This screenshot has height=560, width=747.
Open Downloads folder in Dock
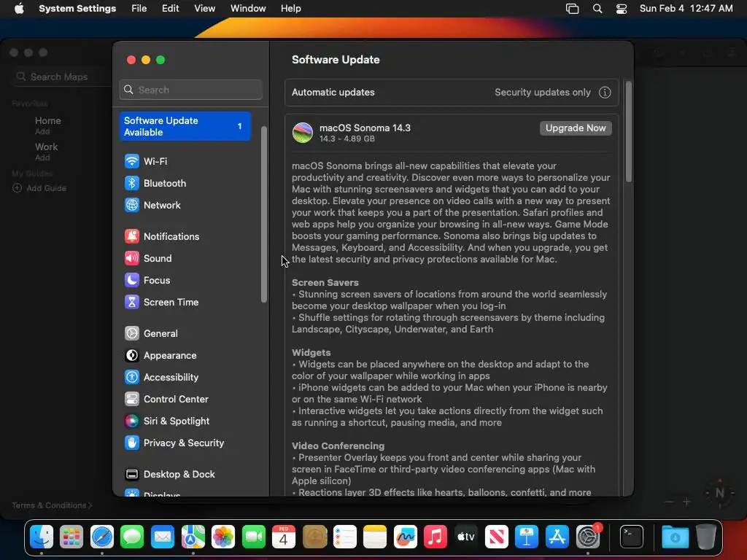coord(675,537)
